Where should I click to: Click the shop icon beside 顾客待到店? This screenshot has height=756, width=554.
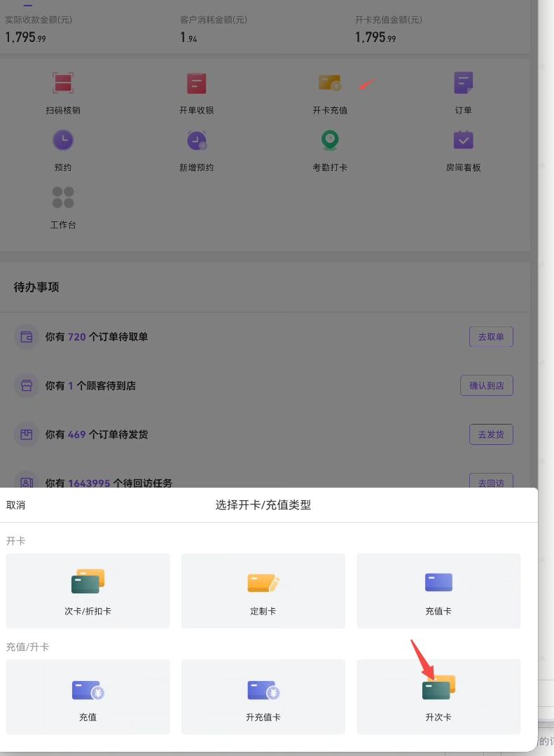[27, 386]
